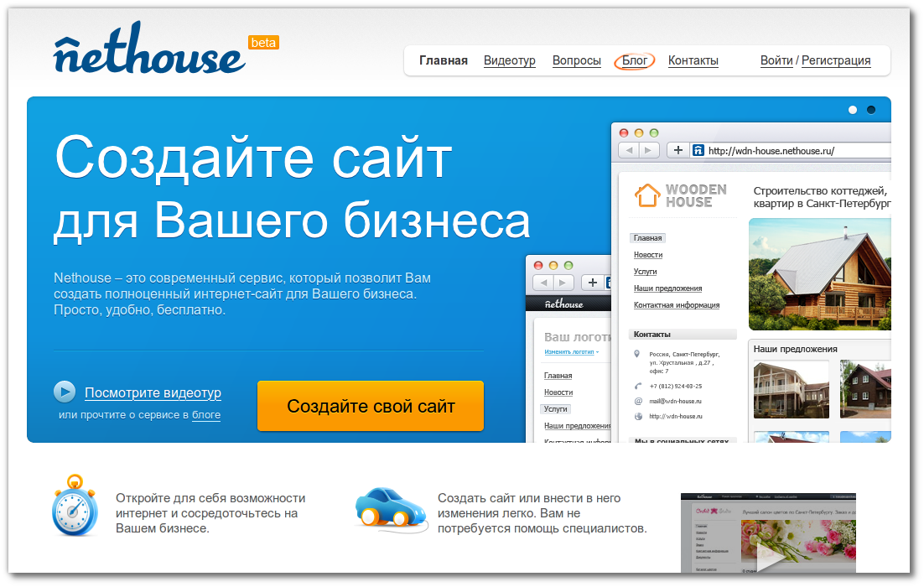Click back arrow in wdn-house browser mockup

coord(629,150)
